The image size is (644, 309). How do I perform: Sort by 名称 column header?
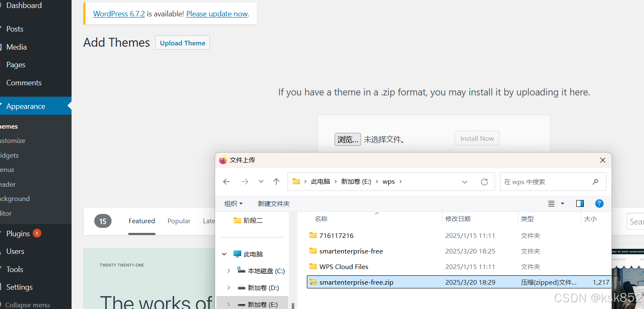[x=321, y=219]
